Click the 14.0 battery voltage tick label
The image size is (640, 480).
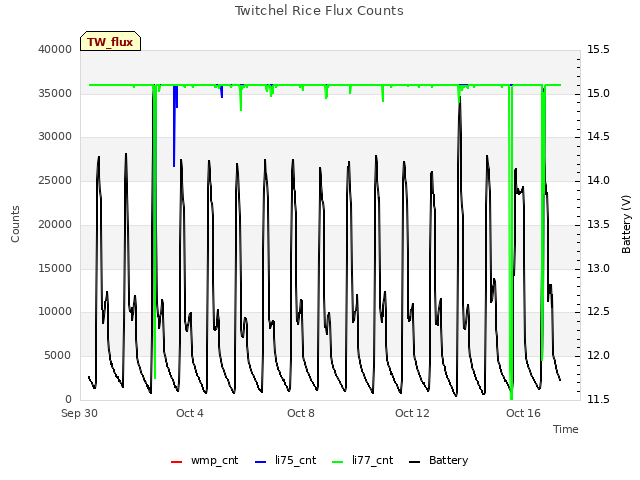598,180
